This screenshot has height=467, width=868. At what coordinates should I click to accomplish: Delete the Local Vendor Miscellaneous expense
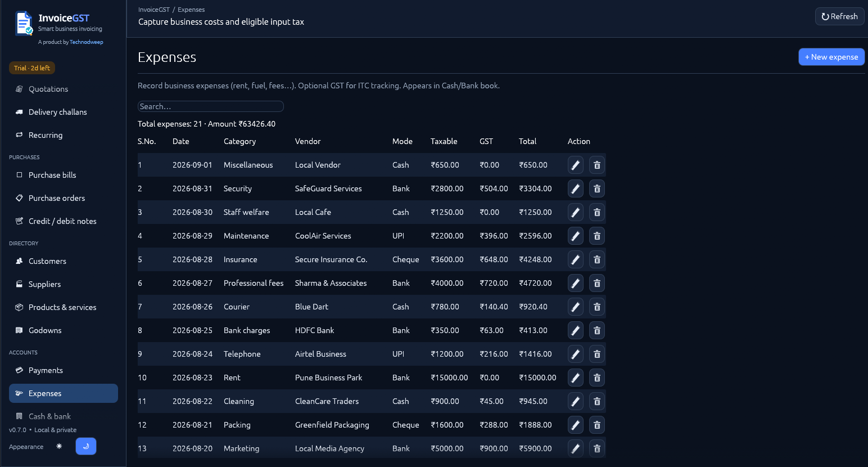pyautogui.click(x=597, y=165)
